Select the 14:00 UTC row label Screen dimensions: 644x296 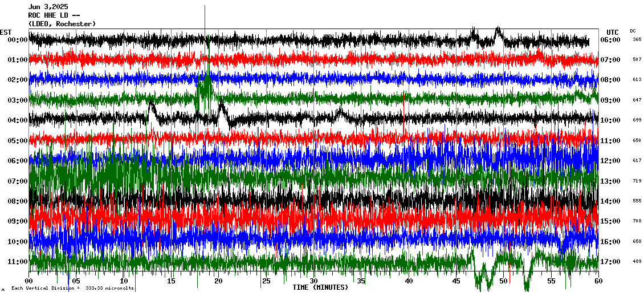[610, 201]
